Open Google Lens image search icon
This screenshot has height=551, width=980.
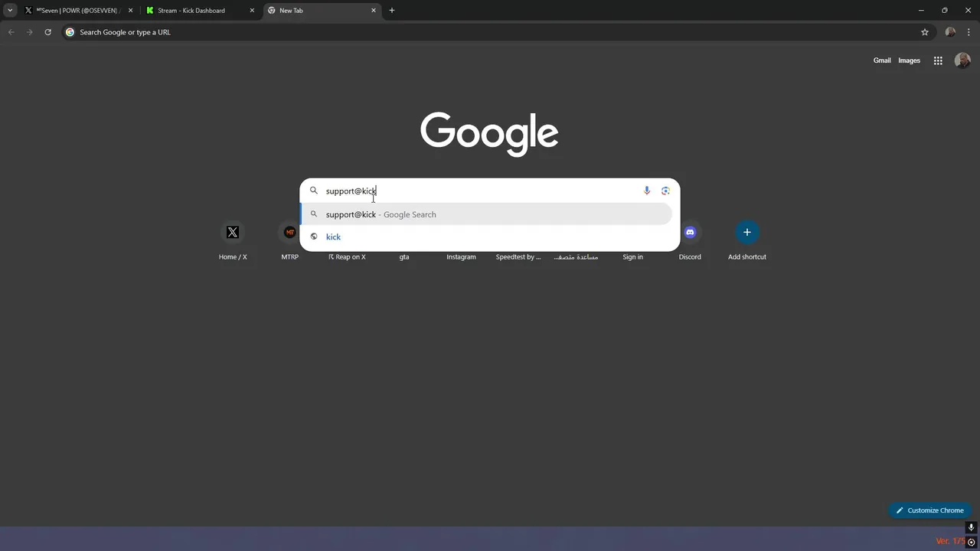pyautogui.click(x=665, y=191)
